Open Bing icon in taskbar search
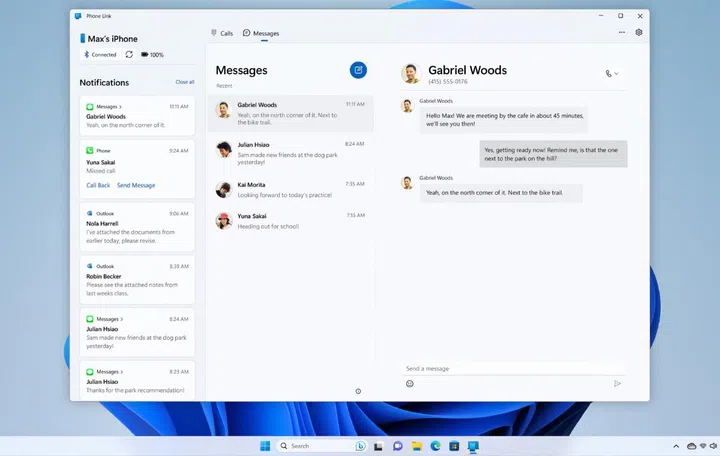Image resolution: width=720 pixels, height=456 pixels. tap(360, 446)
